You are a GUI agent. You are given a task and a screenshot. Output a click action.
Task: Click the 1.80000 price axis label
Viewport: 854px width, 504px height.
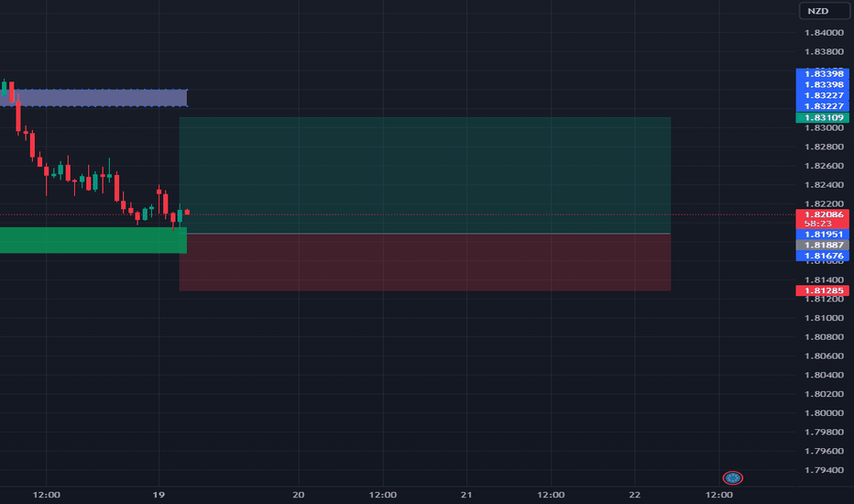coord(824,413)
